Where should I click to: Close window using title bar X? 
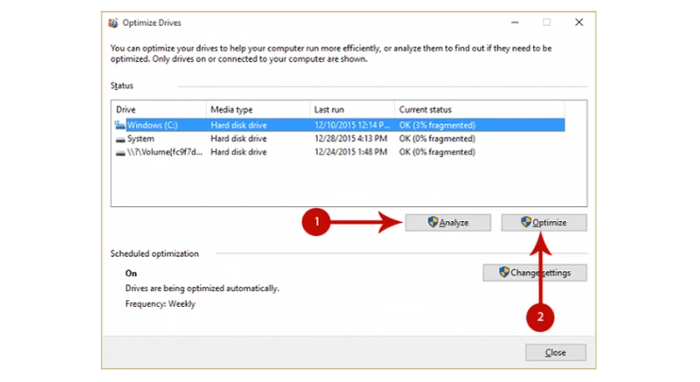click(x=579, y=22)
